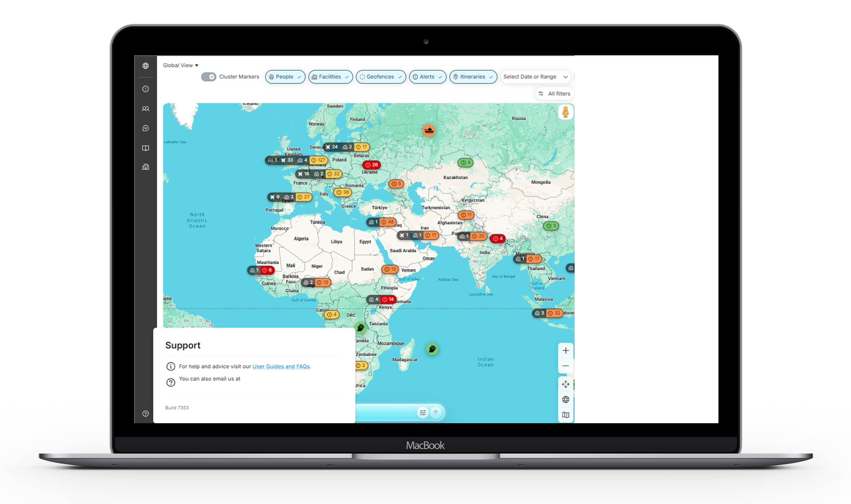Open the facilities building icon in sidebar
Viewport: 851px width, 504px height.
point(145,167)
